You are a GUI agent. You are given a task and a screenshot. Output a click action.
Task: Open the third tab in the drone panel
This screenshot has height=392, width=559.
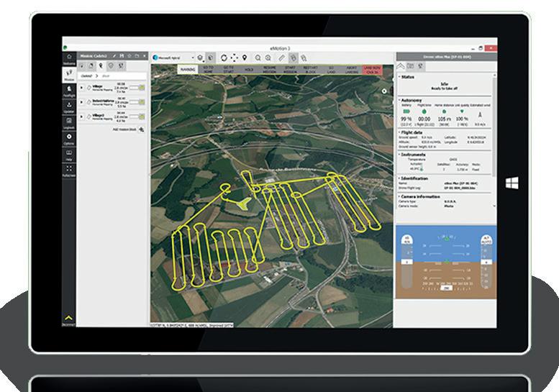[x=420, y=66]
